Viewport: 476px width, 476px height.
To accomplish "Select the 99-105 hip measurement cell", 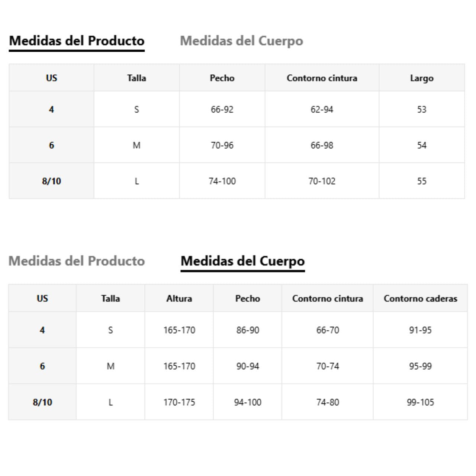I will (420, 402).
